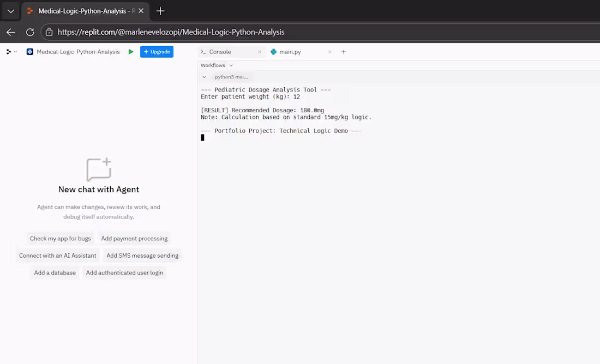Click the New chat with Agent heading

click(99, 190)
